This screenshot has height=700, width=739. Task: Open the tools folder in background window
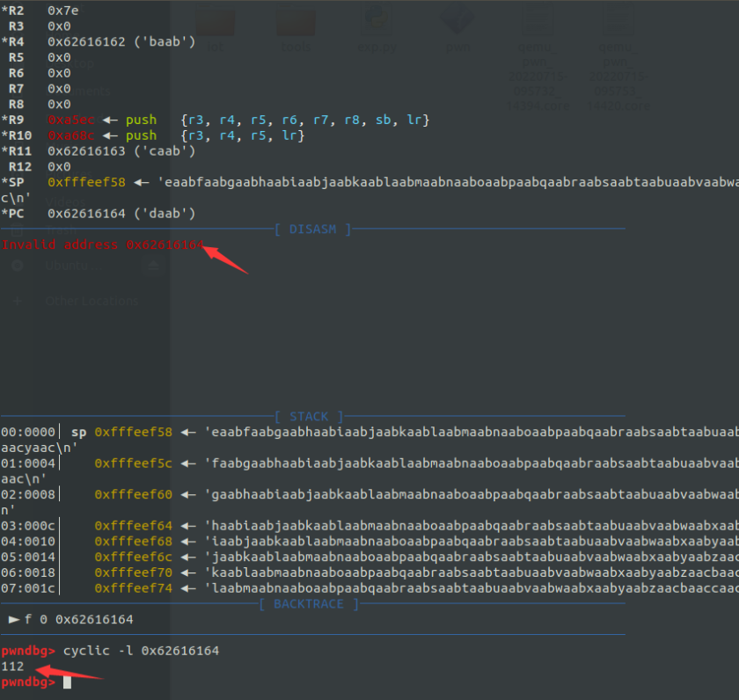[x=296, y=29]
